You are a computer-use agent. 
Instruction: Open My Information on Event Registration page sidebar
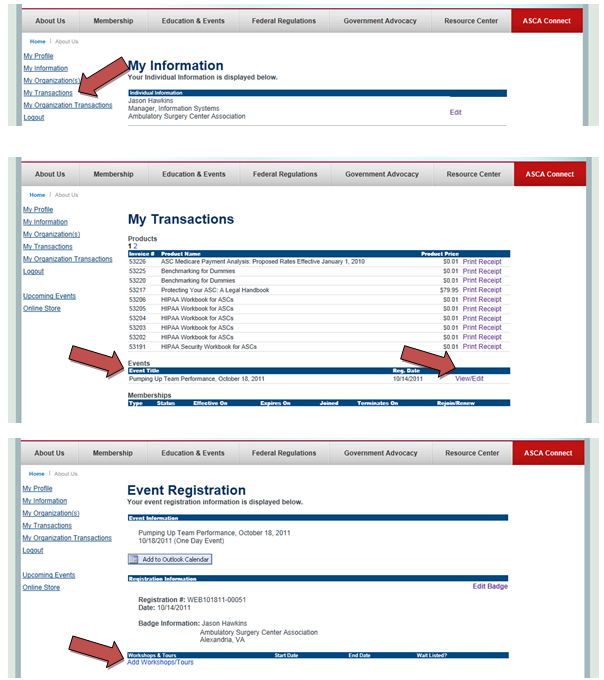(45, 501)
